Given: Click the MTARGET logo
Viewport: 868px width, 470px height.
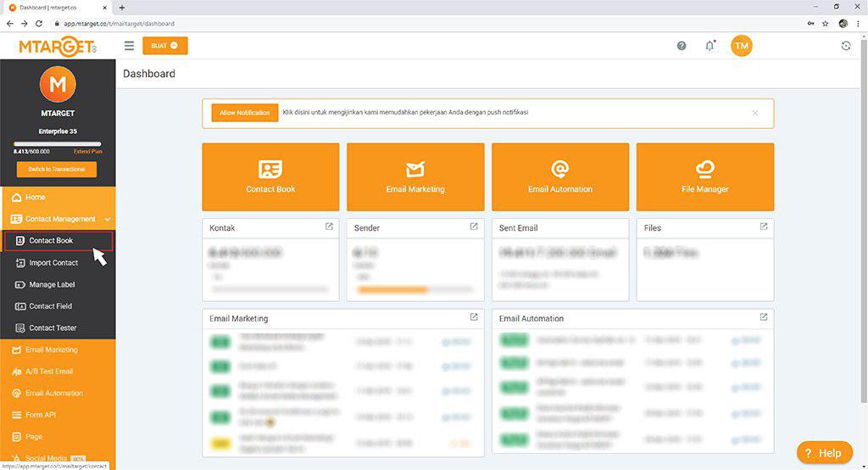Looking at the screenshot, I should 58,47.
